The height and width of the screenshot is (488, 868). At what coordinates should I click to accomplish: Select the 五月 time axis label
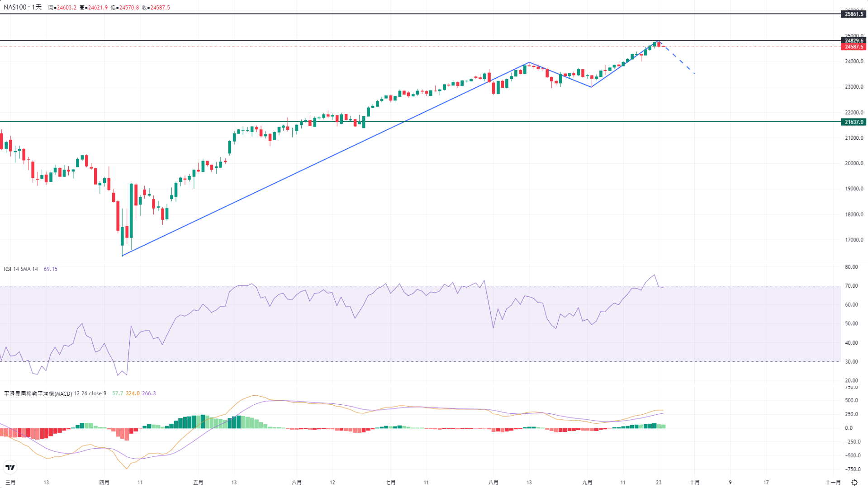click(x=198, y=483)
